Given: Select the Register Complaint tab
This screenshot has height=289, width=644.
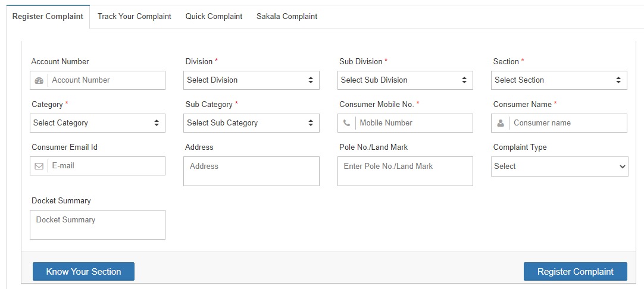Looking at the screenshot, I should 48,17.
